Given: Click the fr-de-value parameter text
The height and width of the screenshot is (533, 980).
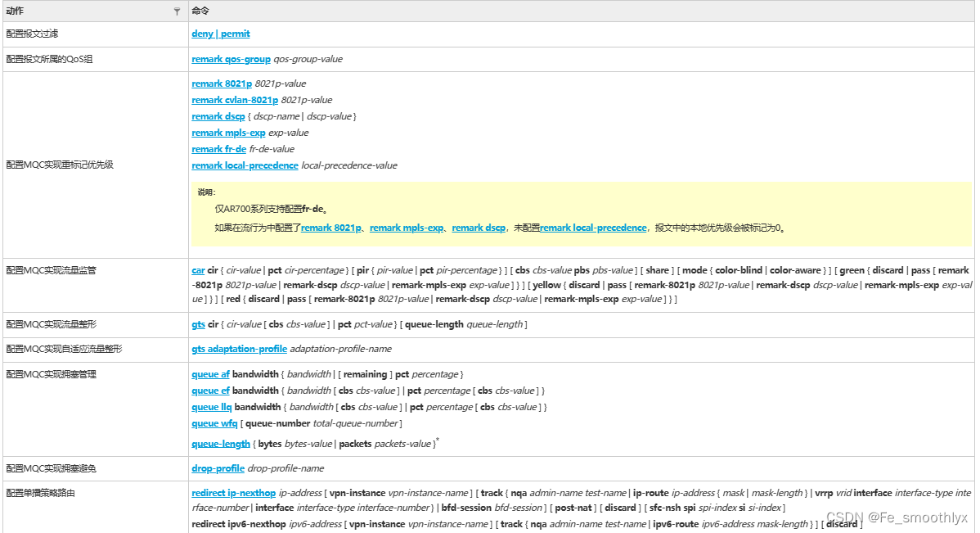Looking at the screenshot, I should 272,149.
